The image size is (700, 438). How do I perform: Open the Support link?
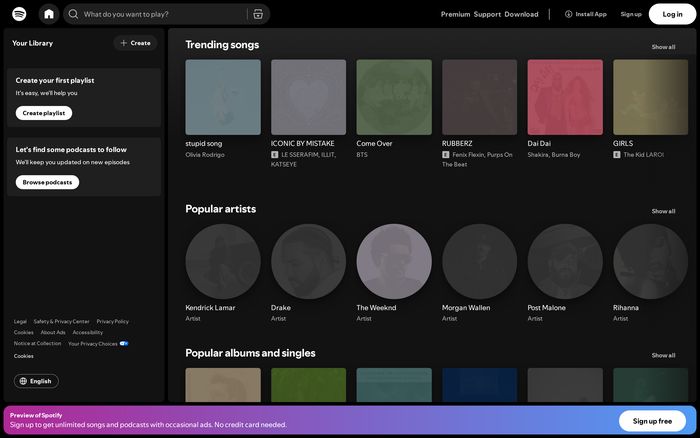pyautogui.click(x=487, y=14)
